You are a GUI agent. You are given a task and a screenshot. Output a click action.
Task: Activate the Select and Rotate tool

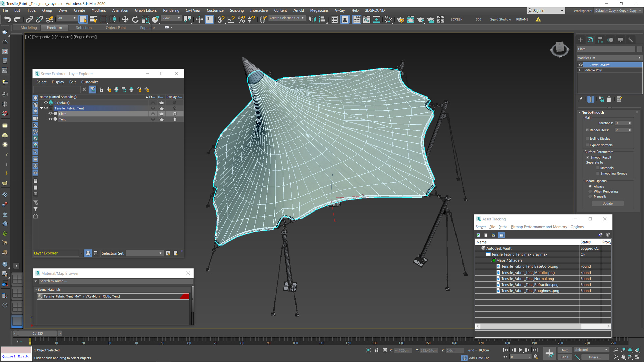tap(135, 19)
